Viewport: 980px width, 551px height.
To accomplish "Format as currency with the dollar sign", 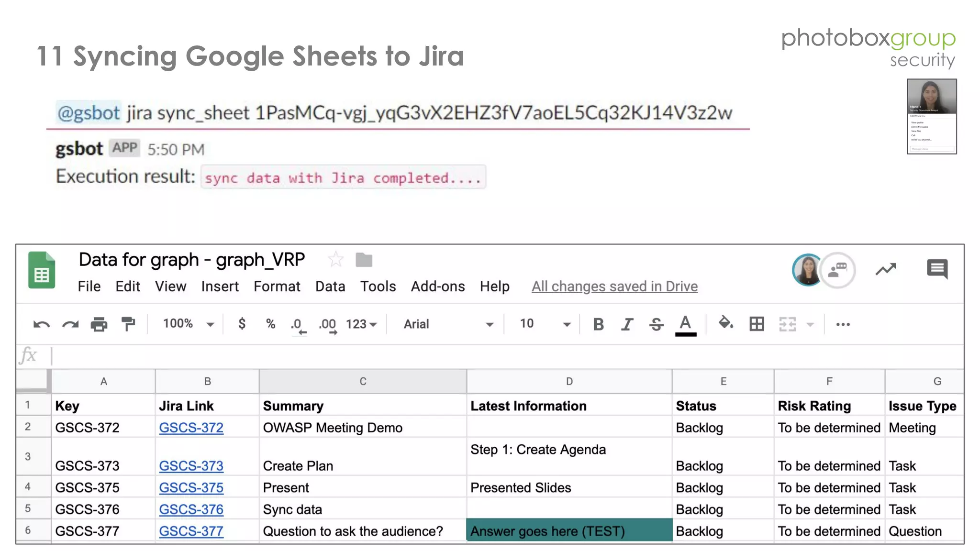I will pos(242,324).
